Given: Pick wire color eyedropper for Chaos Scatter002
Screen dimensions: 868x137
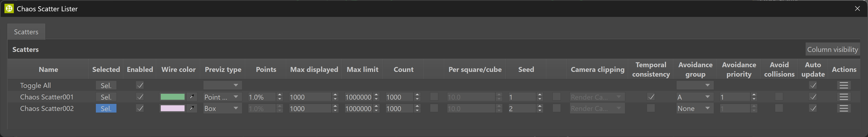Looking at the screenshot, I should (x=191, y=109).
